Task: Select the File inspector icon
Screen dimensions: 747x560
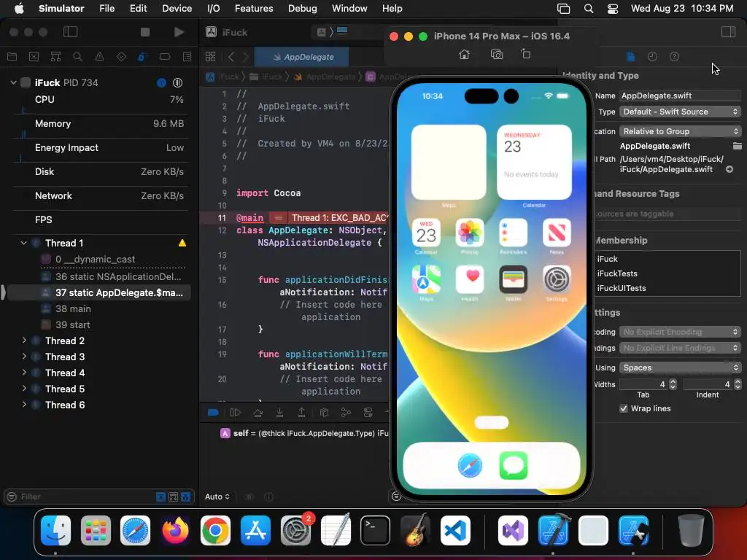Action: 631,57
